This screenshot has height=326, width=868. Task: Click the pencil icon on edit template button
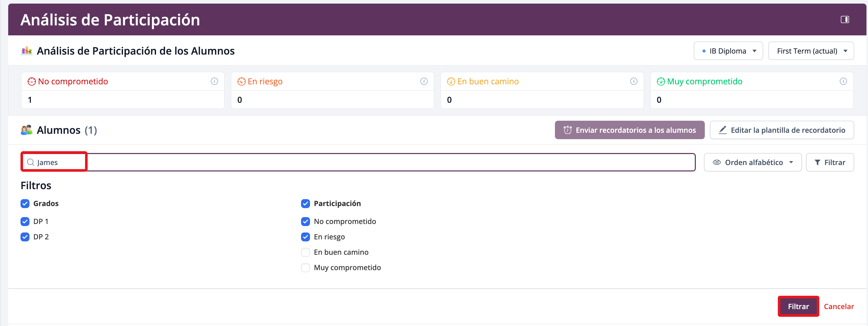722,130
